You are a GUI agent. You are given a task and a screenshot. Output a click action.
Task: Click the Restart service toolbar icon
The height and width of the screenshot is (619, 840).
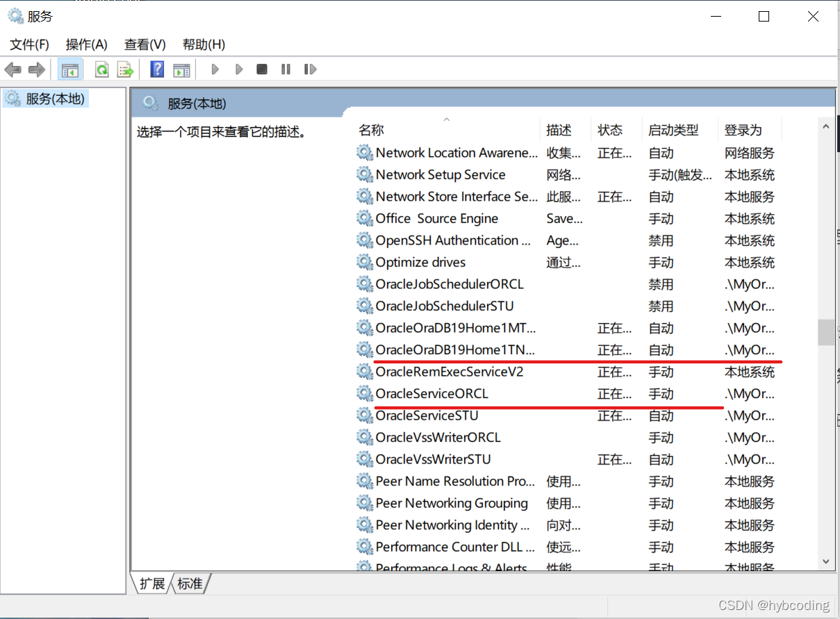tap(310, 69)
